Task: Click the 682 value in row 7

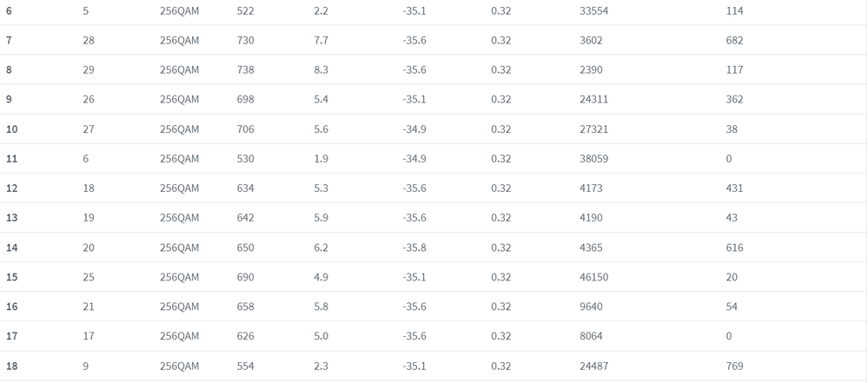Action: (734, 41)
